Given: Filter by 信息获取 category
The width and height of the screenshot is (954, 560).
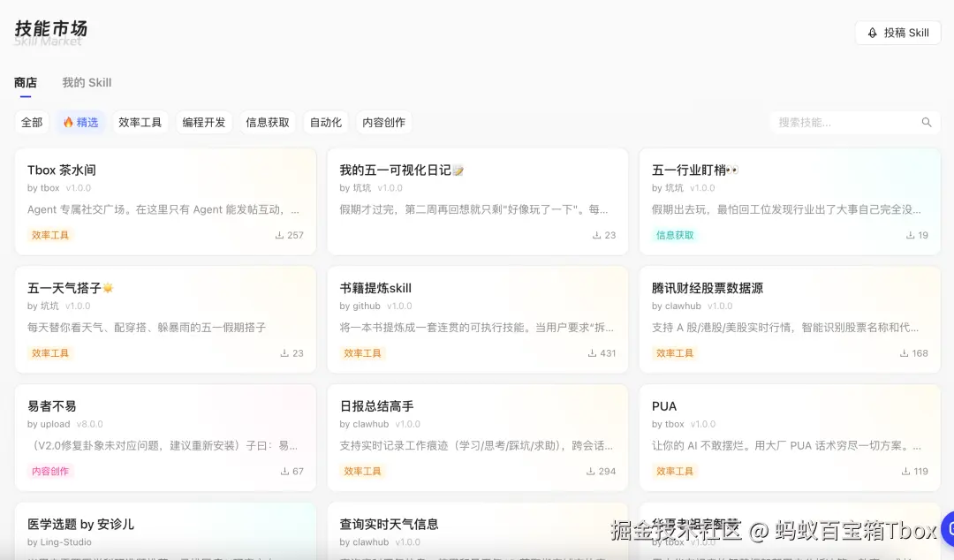Looking at the screenshot, I should 268,123.
